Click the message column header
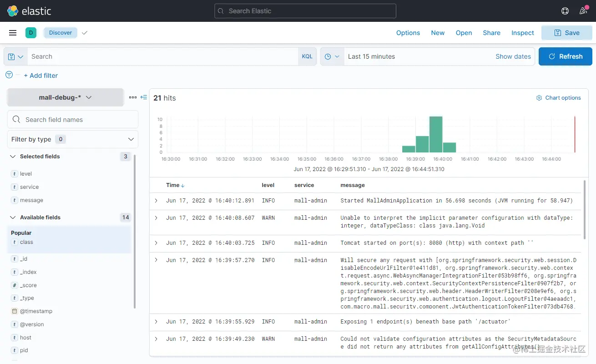596x364 pixels. point(353,185)
